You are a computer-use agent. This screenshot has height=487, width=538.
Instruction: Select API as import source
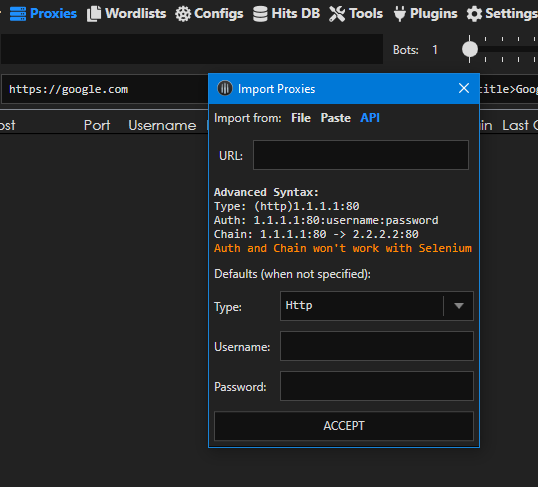tap(370, 118)
